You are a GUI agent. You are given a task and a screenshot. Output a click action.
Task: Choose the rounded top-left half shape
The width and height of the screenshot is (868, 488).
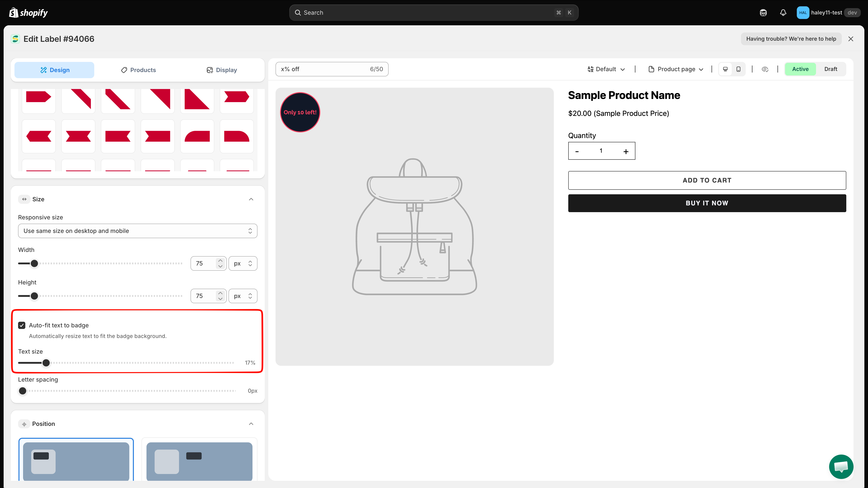point(197,136)
